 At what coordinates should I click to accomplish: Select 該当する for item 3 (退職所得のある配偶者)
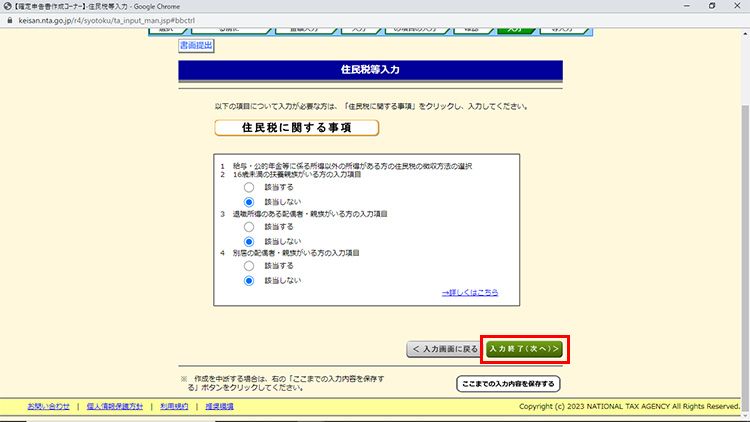pos(249,227)
